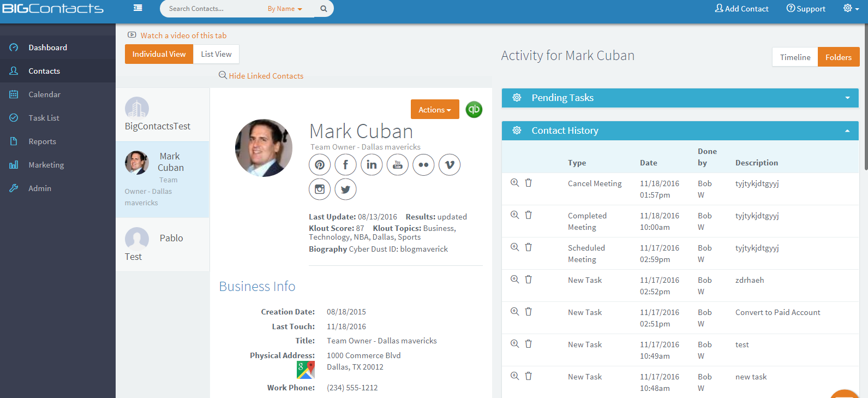Select BigContactsTest in linked contacts list
Viewport: 868px width, 398px height.
click(x=163, y=115)
